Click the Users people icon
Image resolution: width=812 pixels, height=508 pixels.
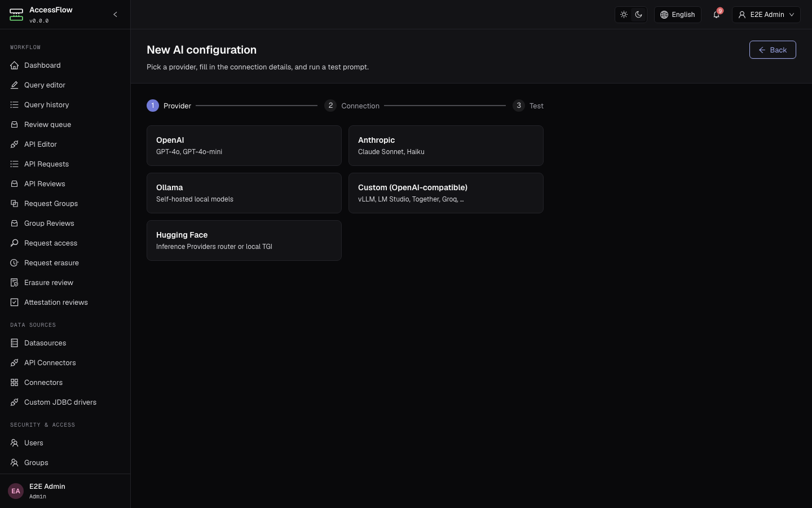click(x=14, y=443)
